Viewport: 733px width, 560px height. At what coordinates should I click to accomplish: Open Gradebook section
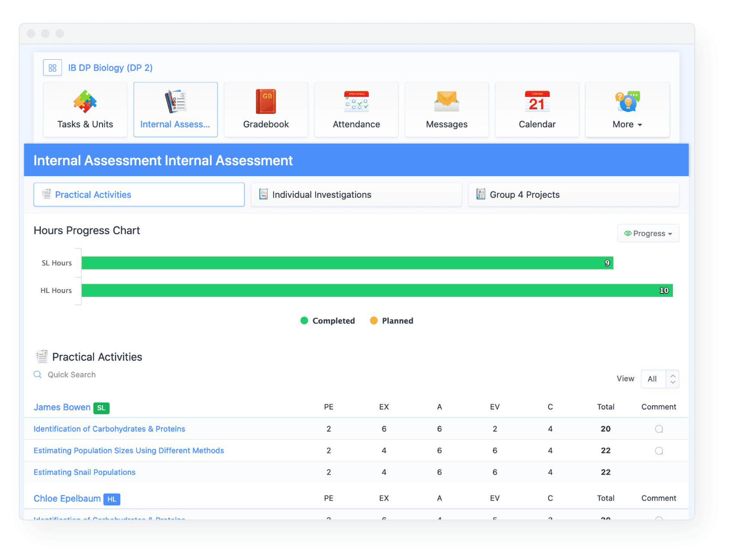(266, 109)
